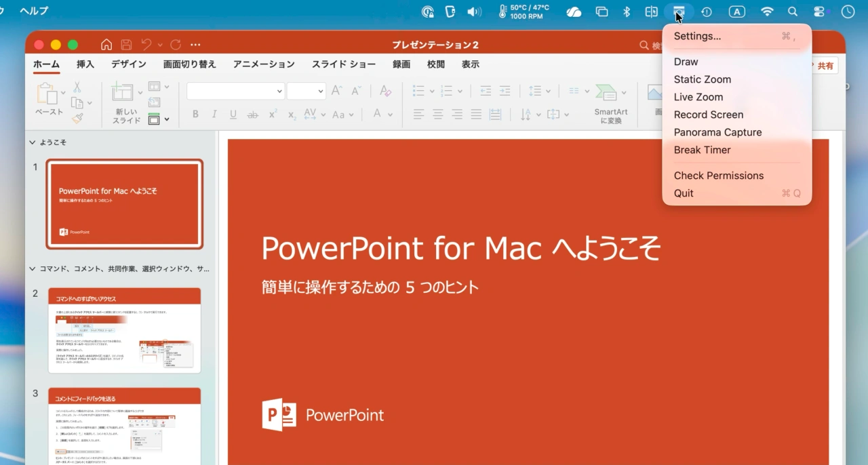Toggle bold formatting
This screenshot has height=465, width=868.
point(195,115)
